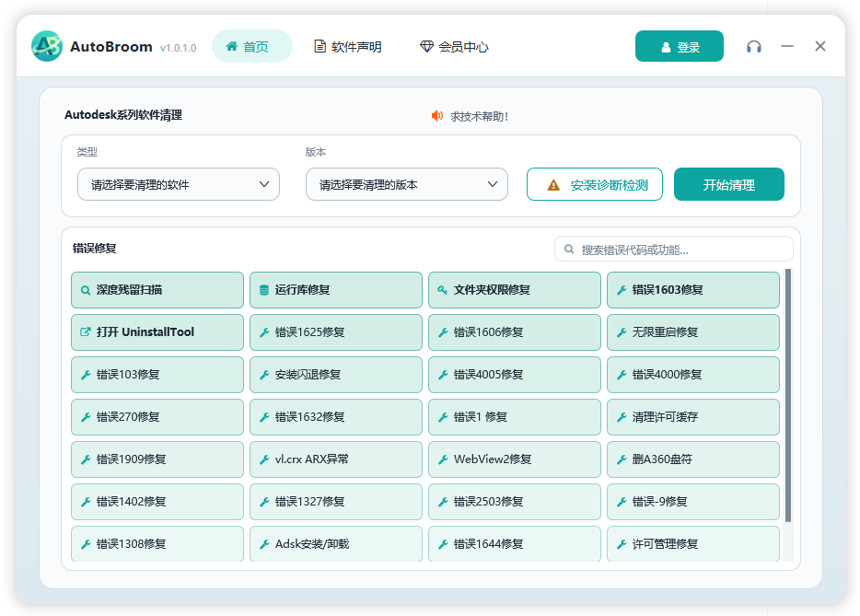This screenshot has width=860, height=616.
Task: Click the Autodesk系列软件清理 heading
Action: point(123,115)
